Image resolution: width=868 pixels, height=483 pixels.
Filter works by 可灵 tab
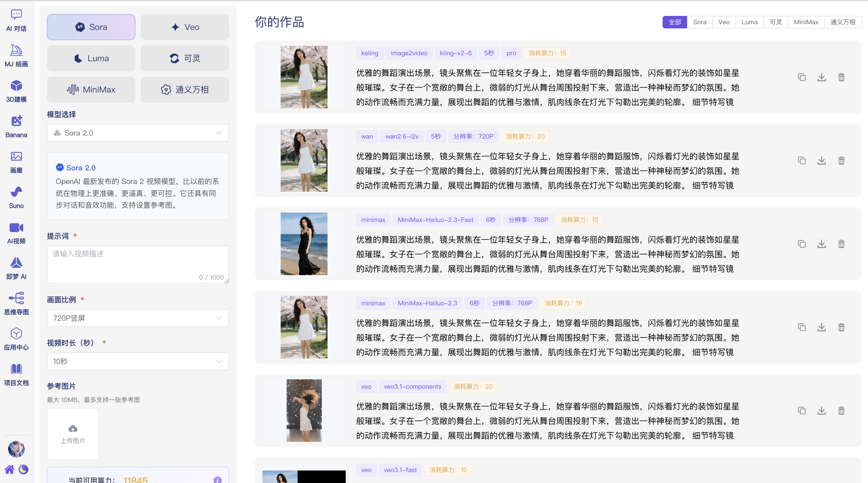pyautogui.click(x=776, y=22)
